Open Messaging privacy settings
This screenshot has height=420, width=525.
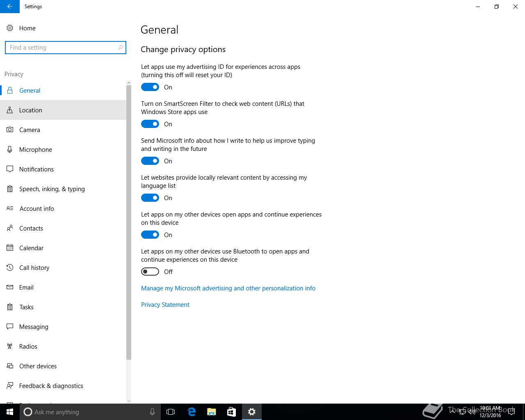tap(63, 326)
